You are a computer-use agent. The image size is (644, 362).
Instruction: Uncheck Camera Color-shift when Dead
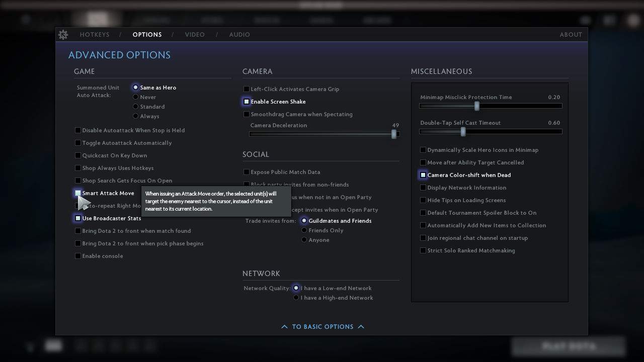point(423,175)
